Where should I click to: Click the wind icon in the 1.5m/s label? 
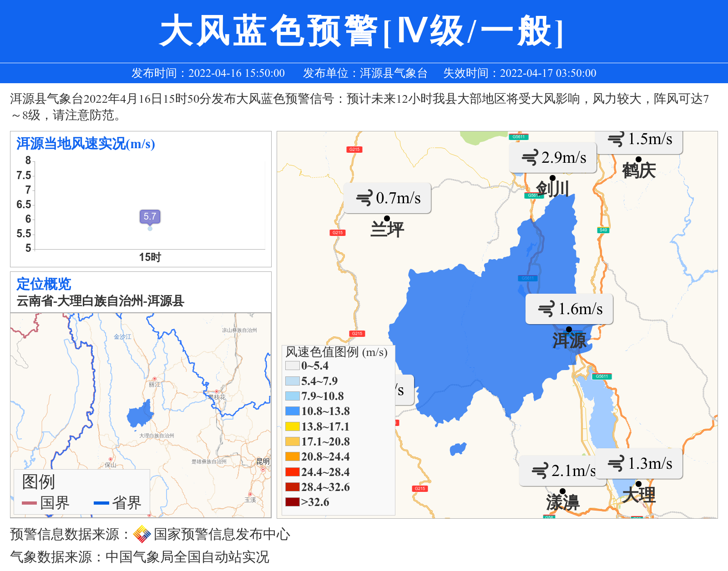pos(616,139)
